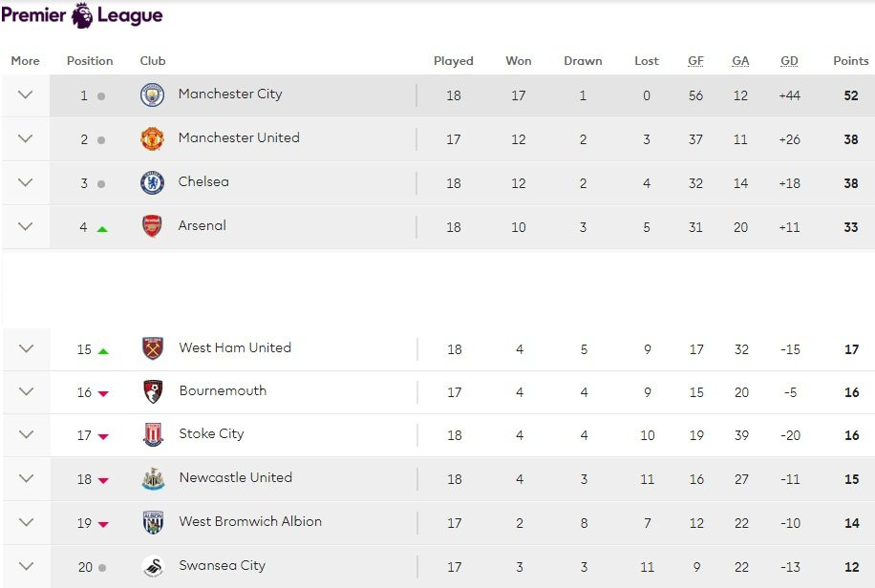Image resolution: width=875 pixels, height=588 pixels.
Task: Expand more details for Swansea City
Action: click(26, 566)
